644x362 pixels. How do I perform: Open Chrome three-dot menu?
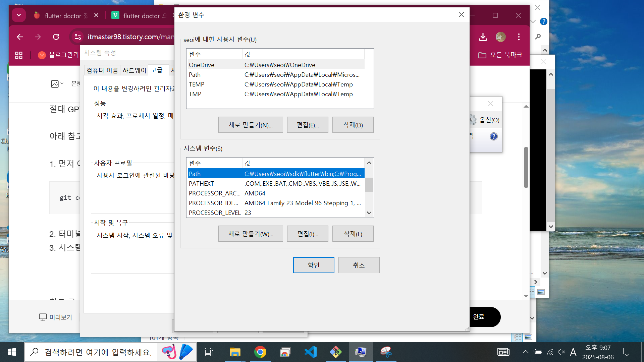point(519,37)
